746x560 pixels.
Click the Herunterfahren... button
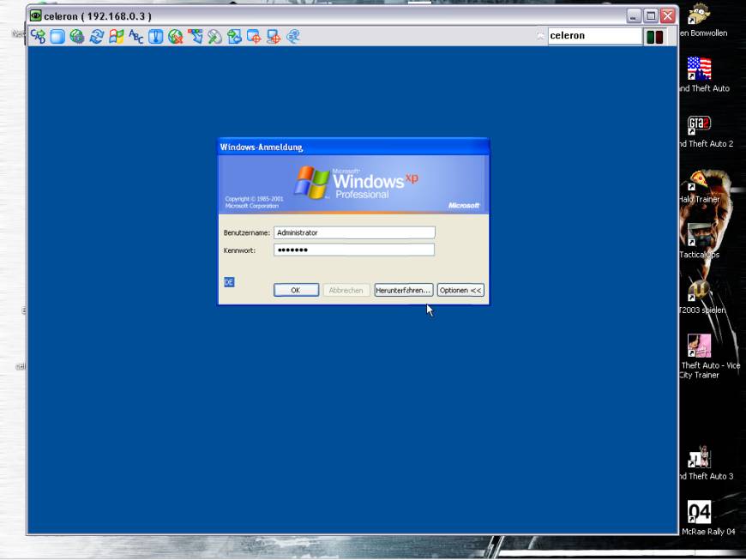tap(404, 290)
